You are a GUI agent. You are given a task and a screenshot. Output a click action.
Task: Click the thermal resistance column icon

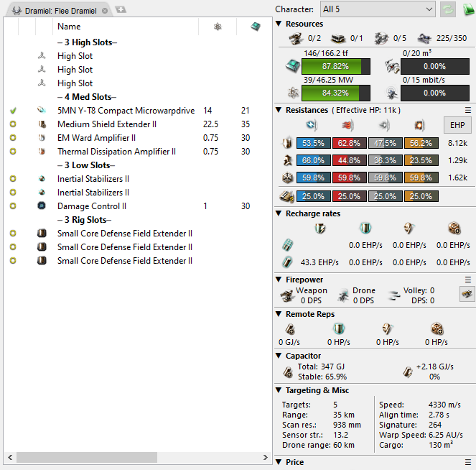click(x=347, y=124)
